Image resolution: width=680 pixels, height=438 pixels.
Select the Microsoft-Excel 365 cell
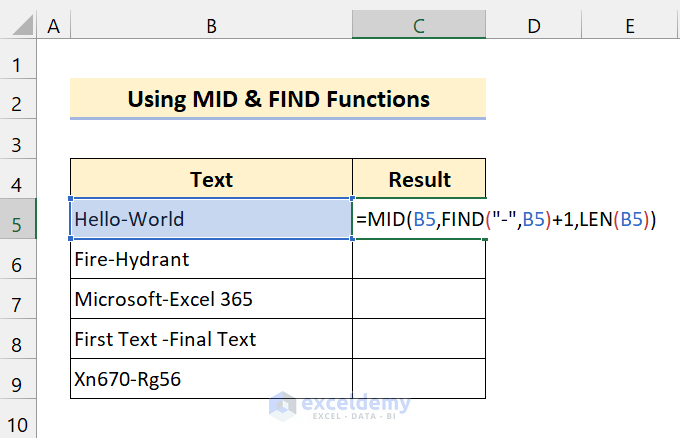coord(211,299)
